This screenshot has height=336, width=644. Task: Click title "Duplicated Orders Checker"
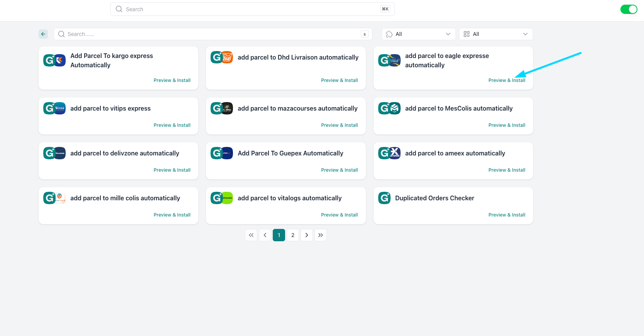(x=435, y=198)
